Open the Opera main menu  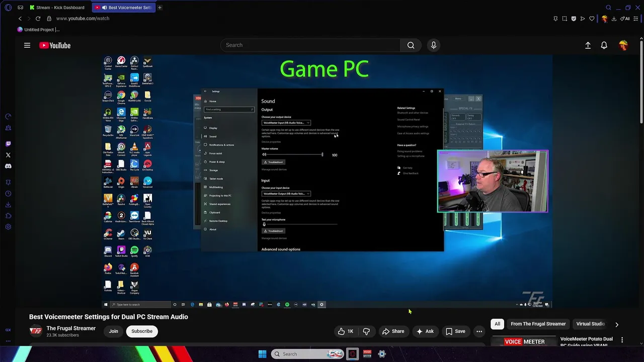(x=8, y=8)
